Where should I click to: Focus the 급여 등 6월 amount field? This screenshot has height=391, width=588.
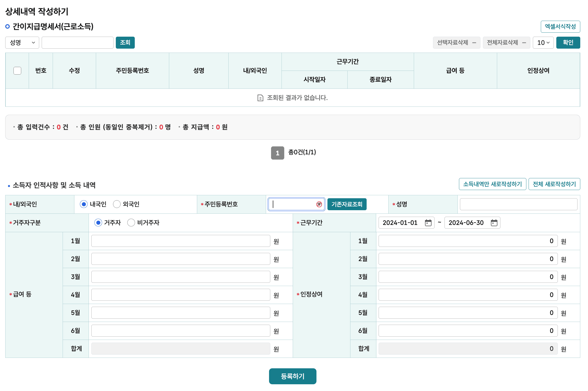(x=181, y=331)
